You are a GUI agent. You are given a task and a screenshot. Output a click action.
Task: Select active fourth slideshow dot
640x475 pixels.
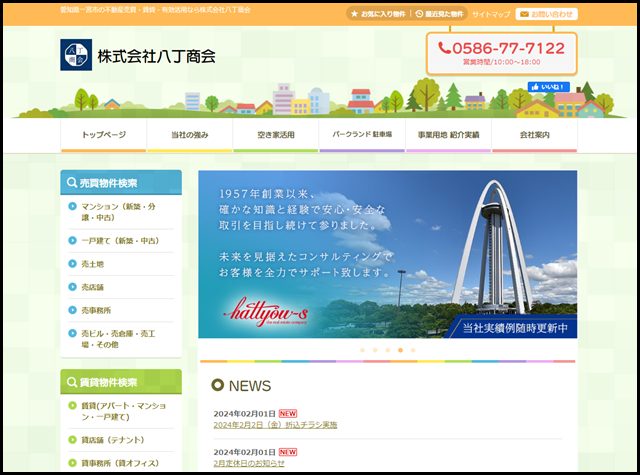click(400, 350)
